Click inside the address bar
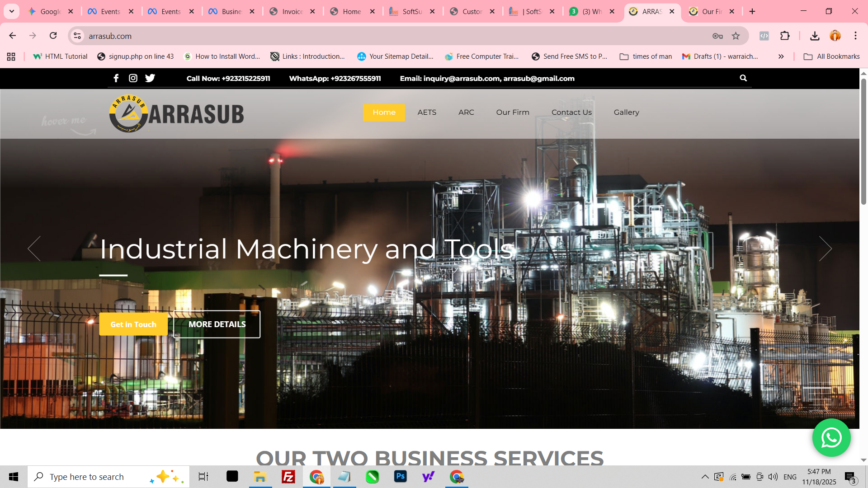868x488 pixels. coord(181,36)
